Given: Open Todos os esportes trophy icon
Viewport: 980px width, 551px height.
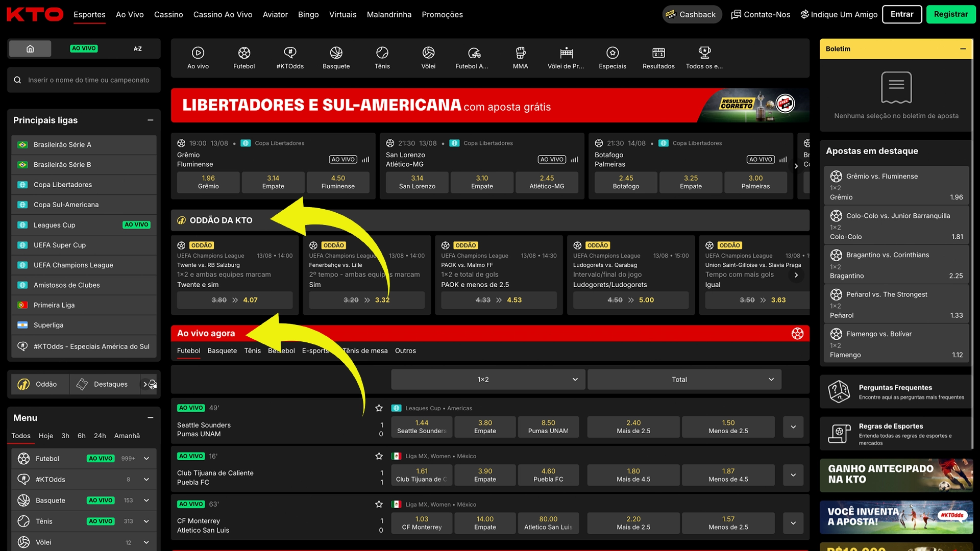Looking at the screenshot, I should [x=704, y=58].
